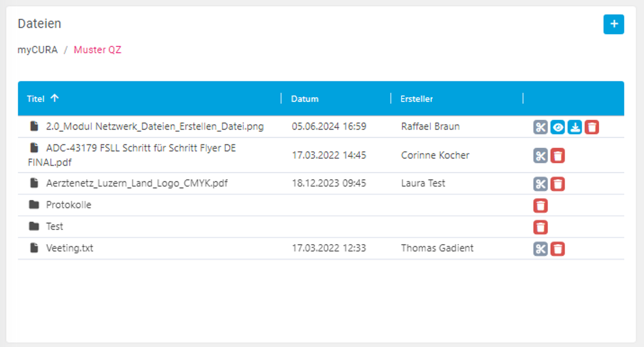The width and height of the screenshot is (644, 347).
Task: Open the Test folder
Action: 54,227
